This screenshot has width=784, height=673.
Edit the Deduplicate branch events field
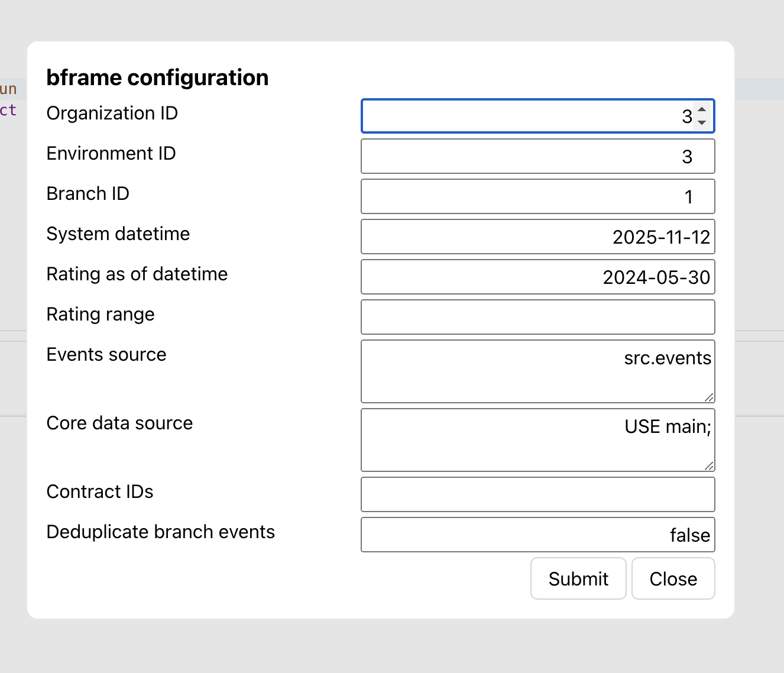(537, 535)
